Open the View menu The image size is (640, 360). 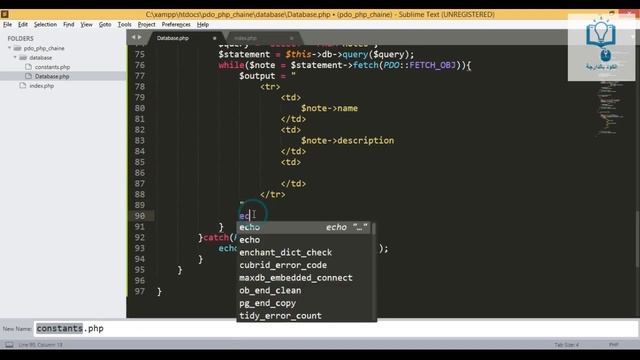click(86, 24)
